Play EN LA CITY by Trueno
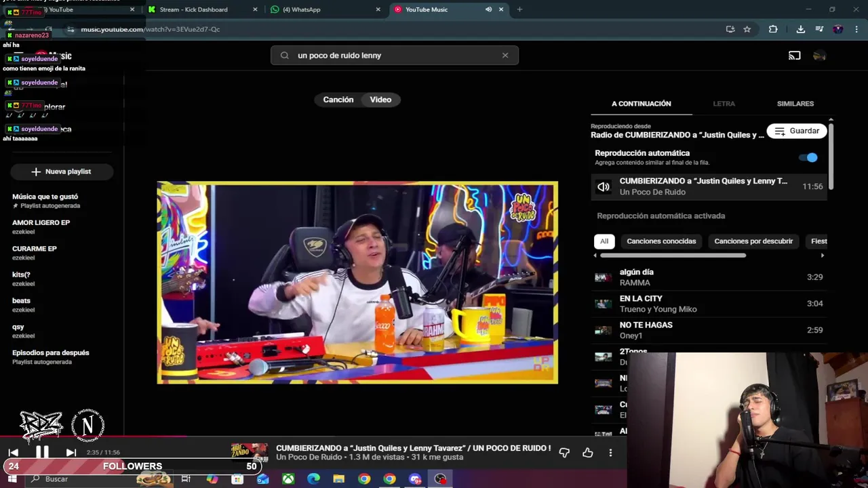This screenshot has width=868, height=488. (709, 304)
